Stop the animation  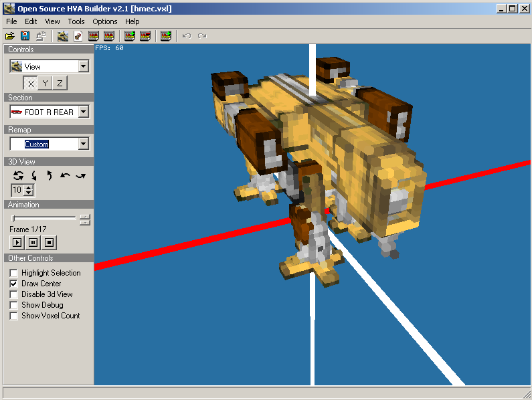click(50, 242)
